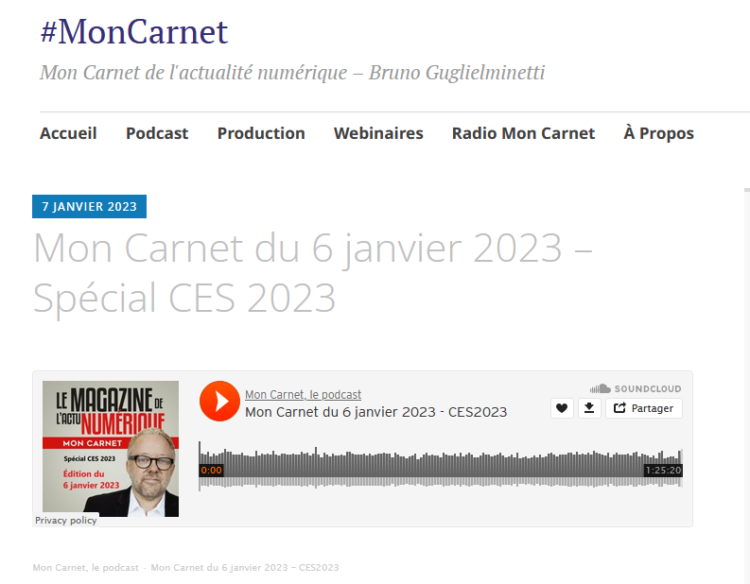Play the Mon Carnet podcast episode
Screen dimensions: 750x584
(220, 401)
